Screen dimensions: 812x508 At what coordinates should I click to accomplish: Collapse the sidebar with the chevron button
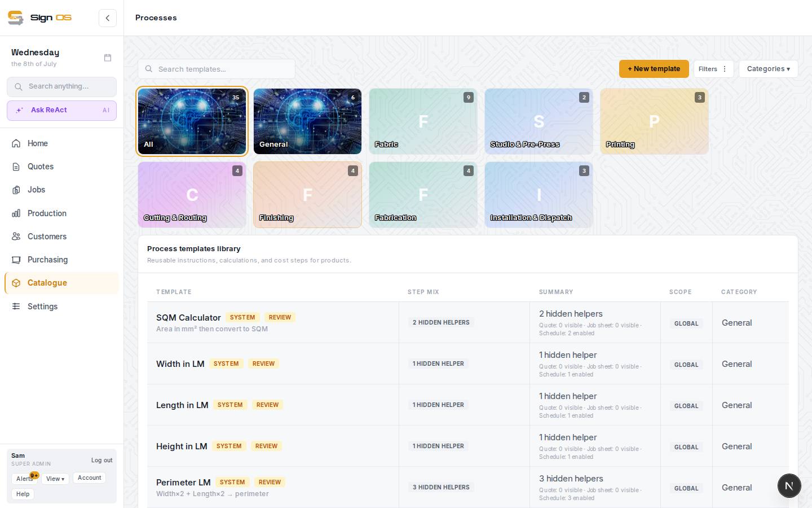click(108, 18)
